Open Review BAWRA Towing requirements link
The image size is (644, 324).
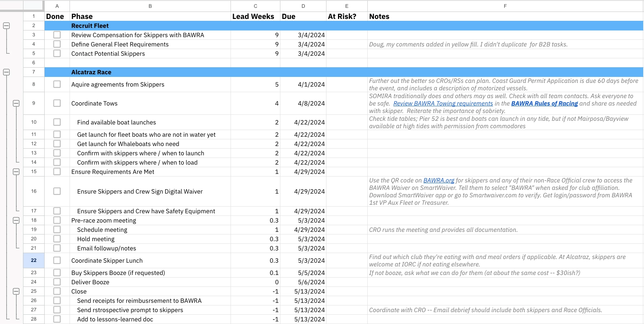[x=443, y=104]
